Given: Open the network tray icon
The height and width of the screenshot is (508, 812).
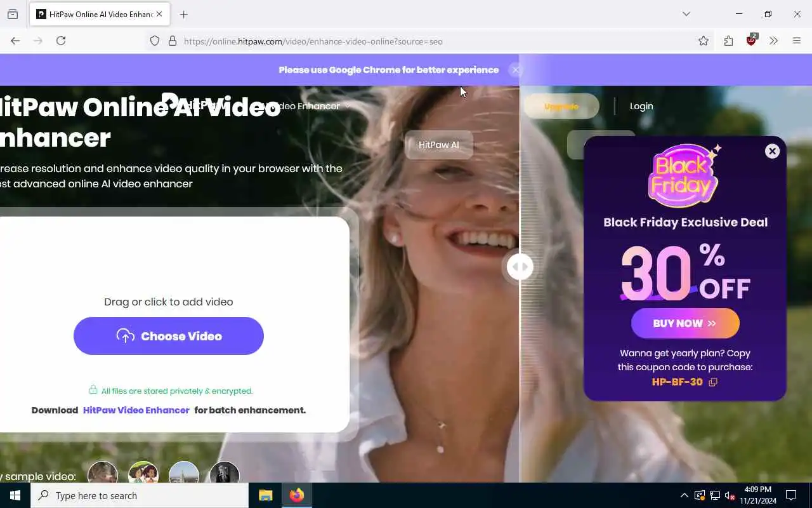Looking at the screenshot, I should (714, 495).
